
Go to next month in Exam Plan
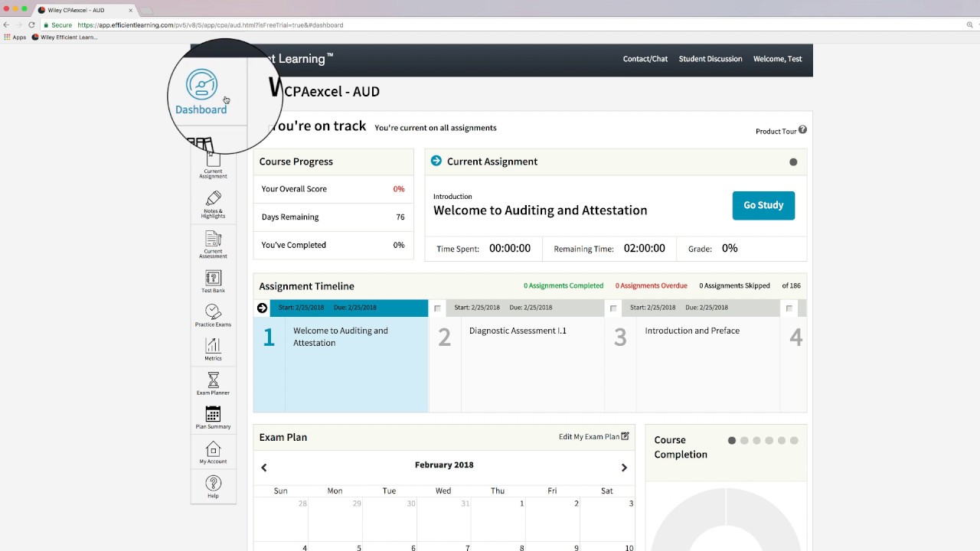coord(624,468)
